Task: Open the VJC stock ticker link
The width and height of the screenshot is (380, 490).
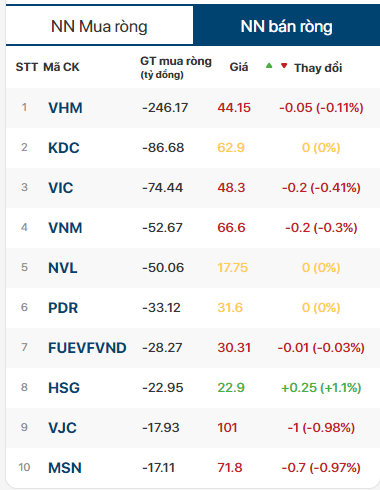Action: click(62, 428)
